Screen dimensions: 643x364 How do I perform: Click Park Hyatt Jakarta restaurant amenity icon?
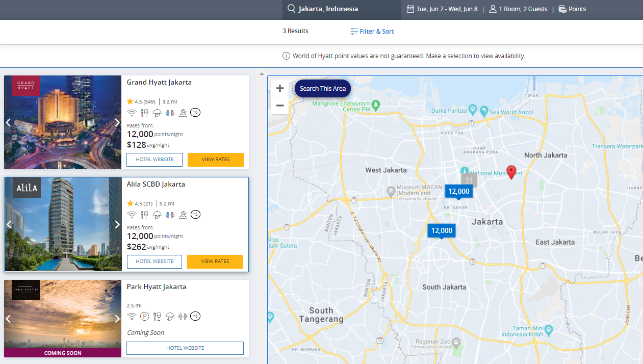157,317
